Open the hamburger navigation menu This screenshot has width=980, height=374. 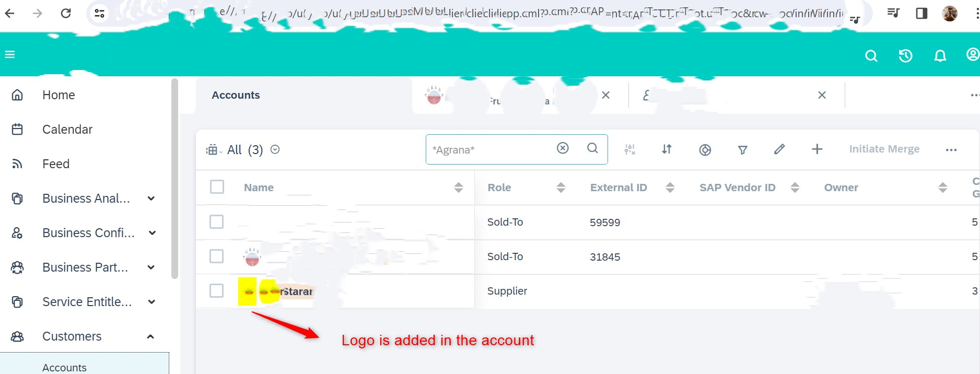pyautogui.click(x=10, y=54)
